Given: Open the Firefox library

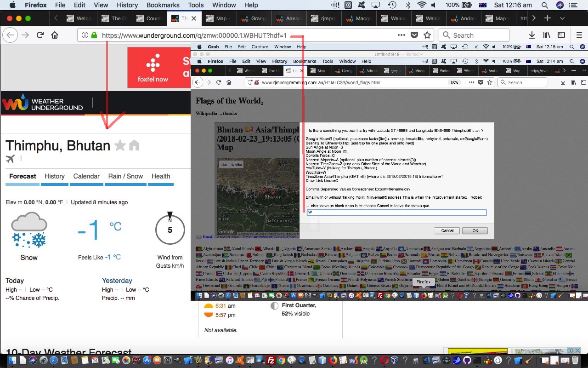Looking at the screenshot, I should click(x=547, y=35).
